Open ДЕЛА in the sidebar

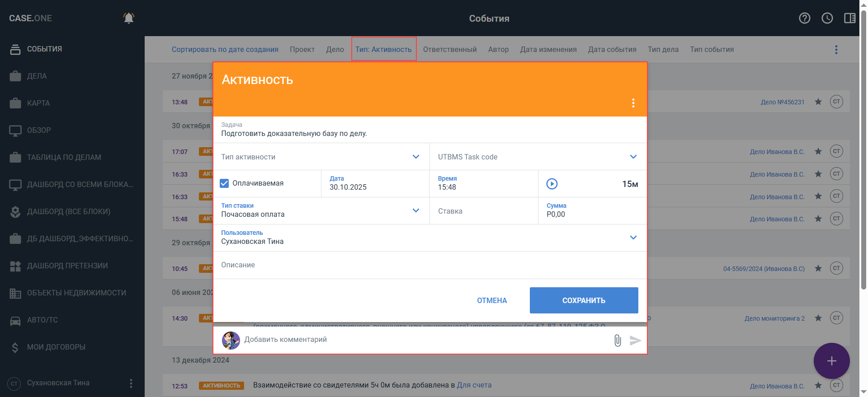pyautogui.click(x=37, y=76)
